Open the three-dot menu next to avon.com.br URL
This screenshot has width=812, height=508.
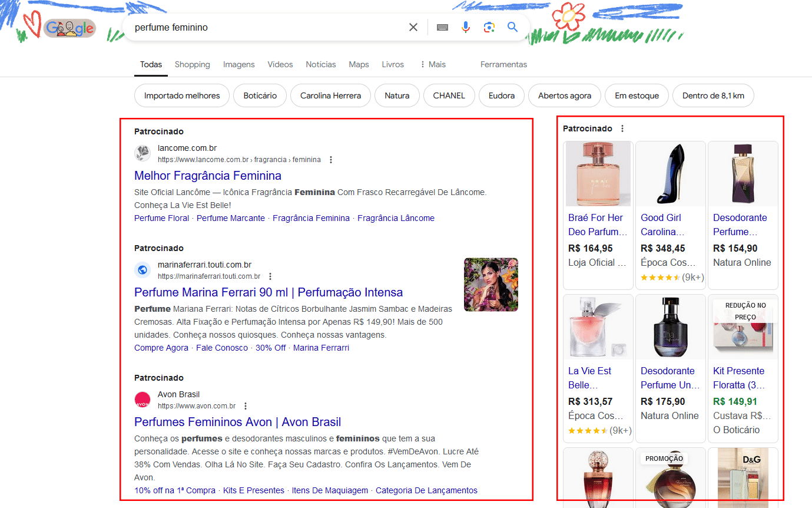(x=246, y=406)
